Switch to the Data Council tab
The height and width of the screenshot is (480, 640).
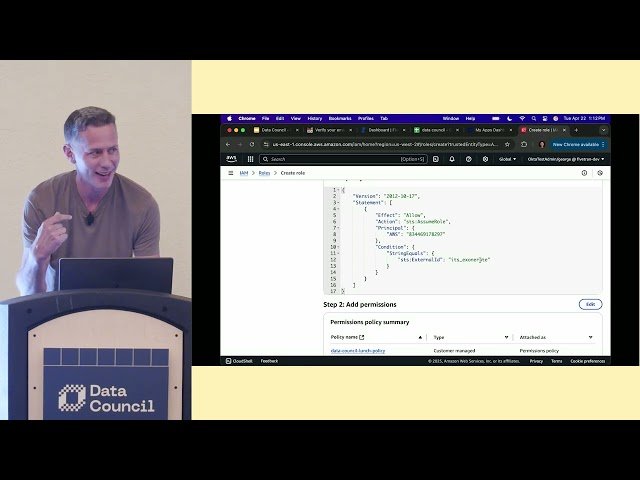[274, 130]
